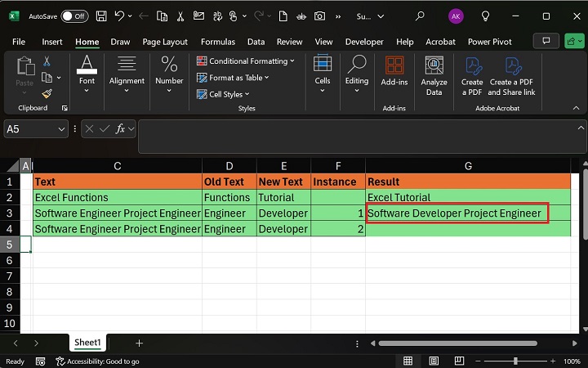Click the Cut scissors icon

47,61
